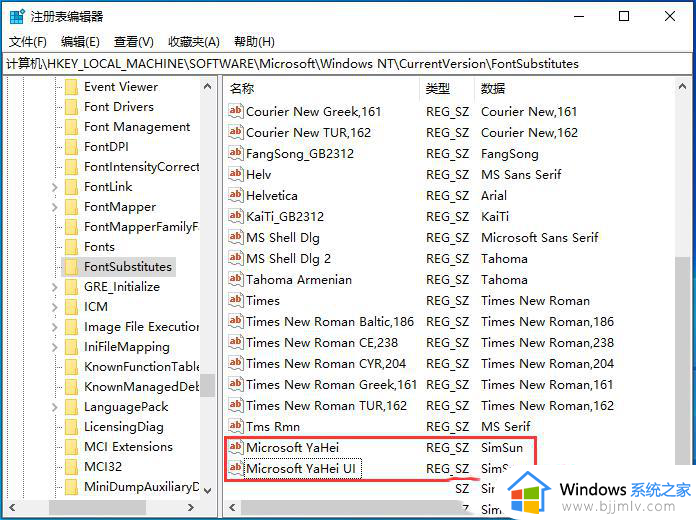Select the ICM folder icon
Screen dimensions: 696x520
71,307
